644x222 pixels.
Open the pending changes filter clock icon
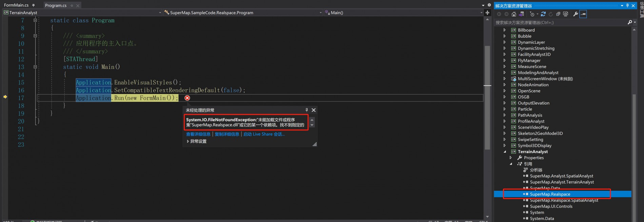[x=532, y=14]
